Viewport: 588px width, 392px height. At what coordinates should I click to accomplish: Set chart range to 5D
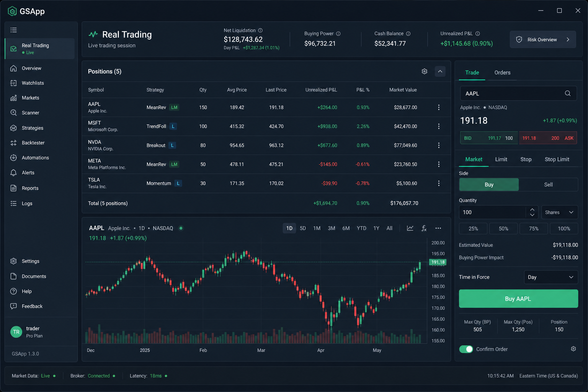(303, 228)
